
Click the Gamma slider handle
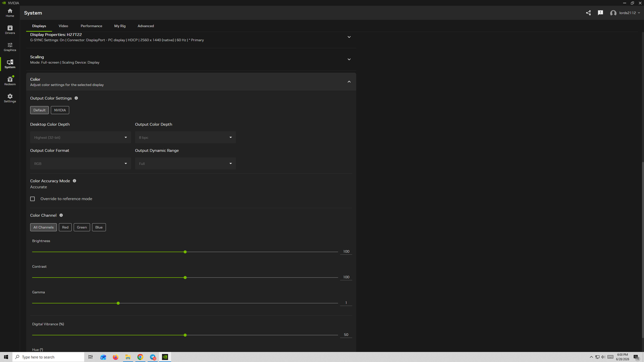pyautogui.click(x=118, y=303)
